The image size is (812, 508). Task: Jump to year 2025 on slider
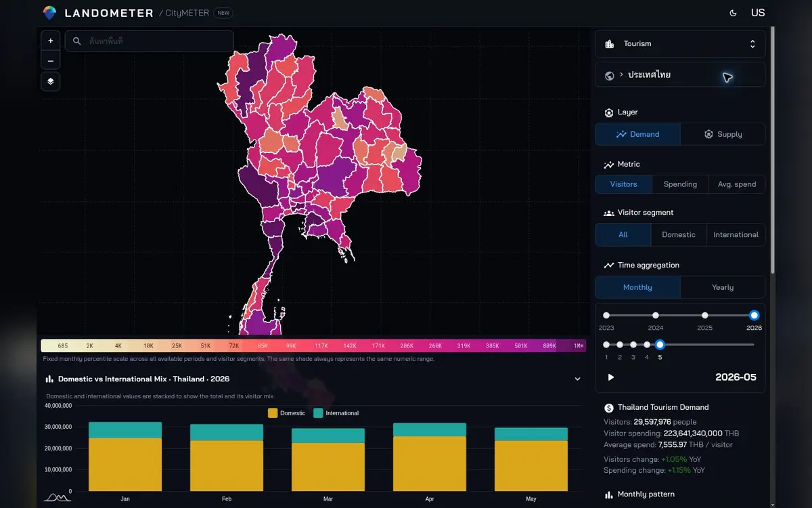tap(705, 316)
